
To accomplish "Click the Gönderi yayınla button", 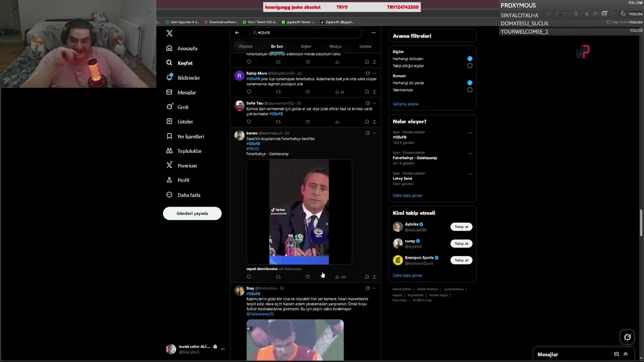I will point(192,213).
